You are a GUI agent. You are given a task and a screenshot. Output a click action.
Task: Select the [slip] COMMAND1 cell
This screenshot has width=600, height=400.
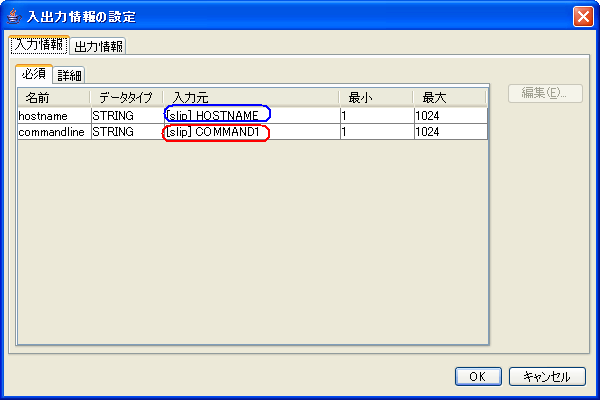252,132
